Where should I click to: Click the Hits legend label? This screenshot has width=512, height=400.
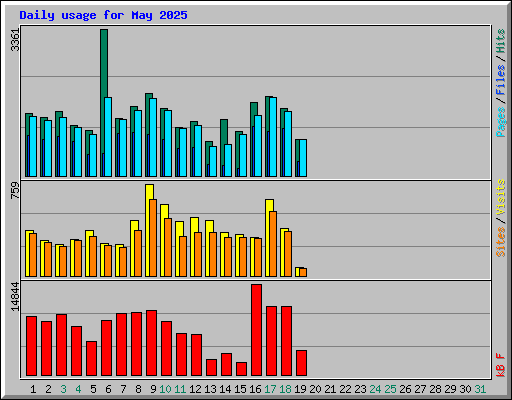(501, 41)
